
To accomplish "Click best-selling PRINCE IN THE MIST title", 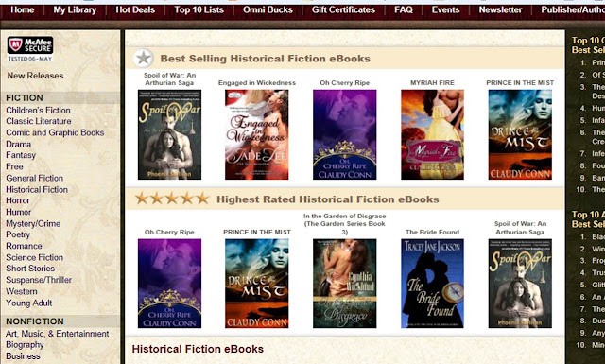I will tap(520, 82).
